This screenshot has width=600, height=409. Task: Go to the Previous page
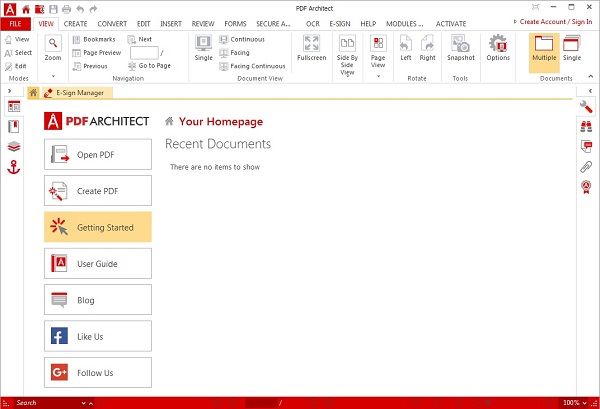point(90,66)
